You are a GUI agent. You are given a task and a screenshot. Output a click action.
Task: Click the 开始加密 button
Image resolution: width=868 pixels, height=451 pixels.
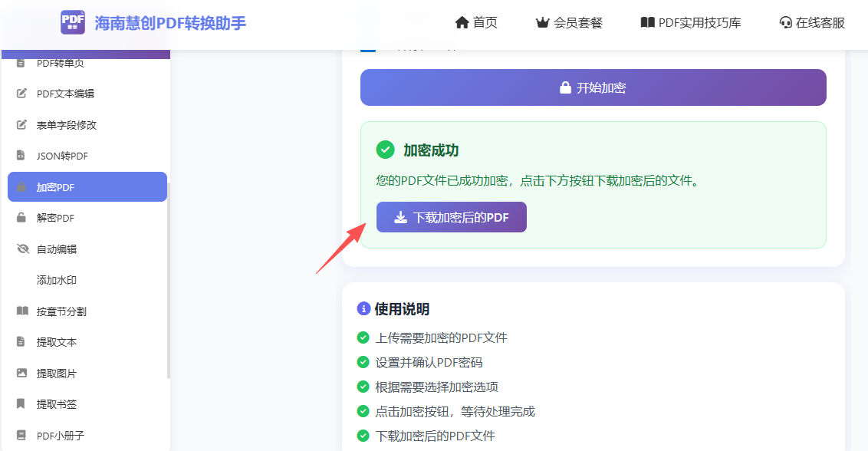pyautogui.click(x=593, y=87)
